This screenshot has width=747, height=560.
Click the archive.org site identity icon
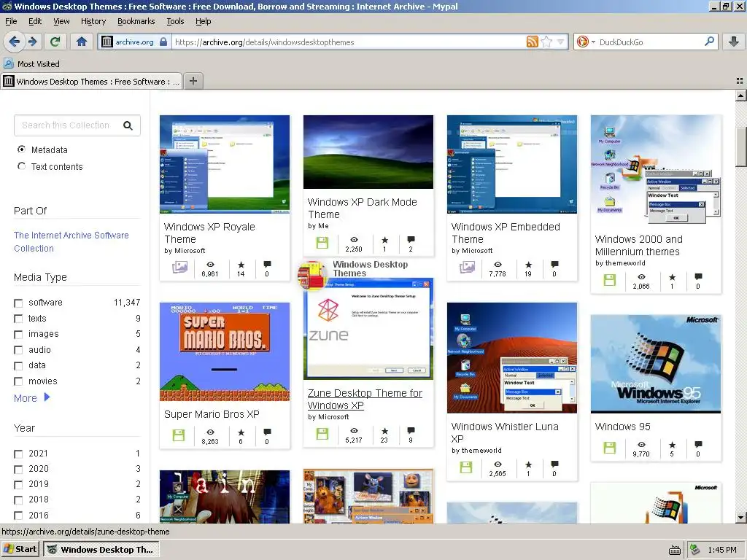107,42
